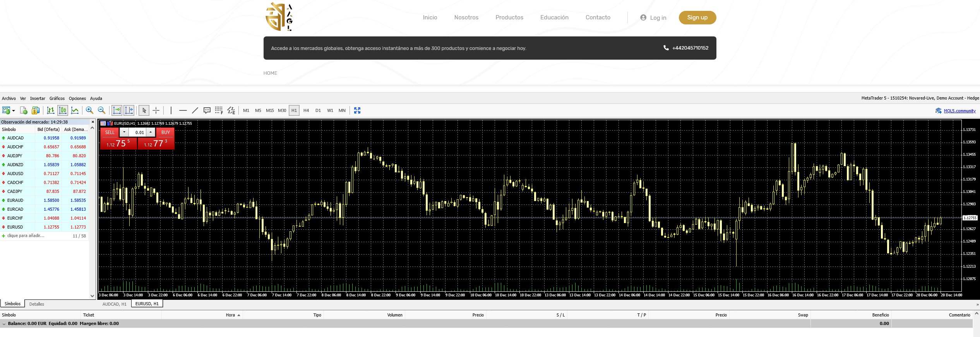
Task: Select the H1 timeframe button
Action: [294, 110]
